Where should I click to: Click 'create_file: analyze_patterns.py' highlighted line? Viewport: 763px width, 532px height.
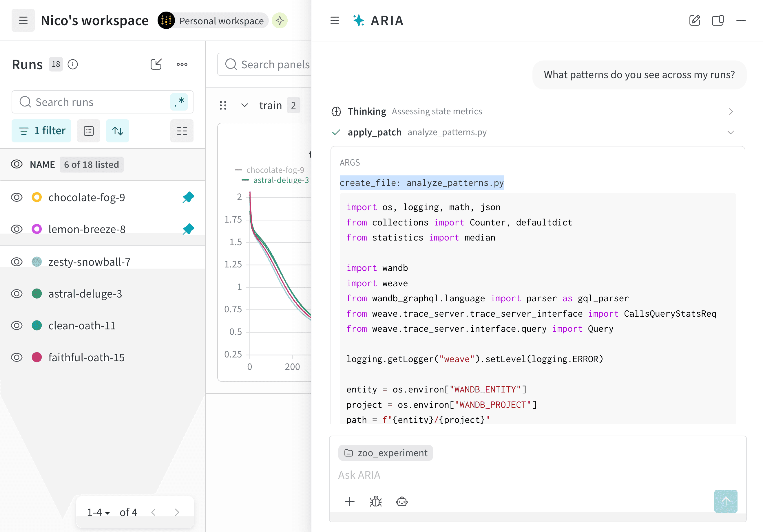pos(422,183)
